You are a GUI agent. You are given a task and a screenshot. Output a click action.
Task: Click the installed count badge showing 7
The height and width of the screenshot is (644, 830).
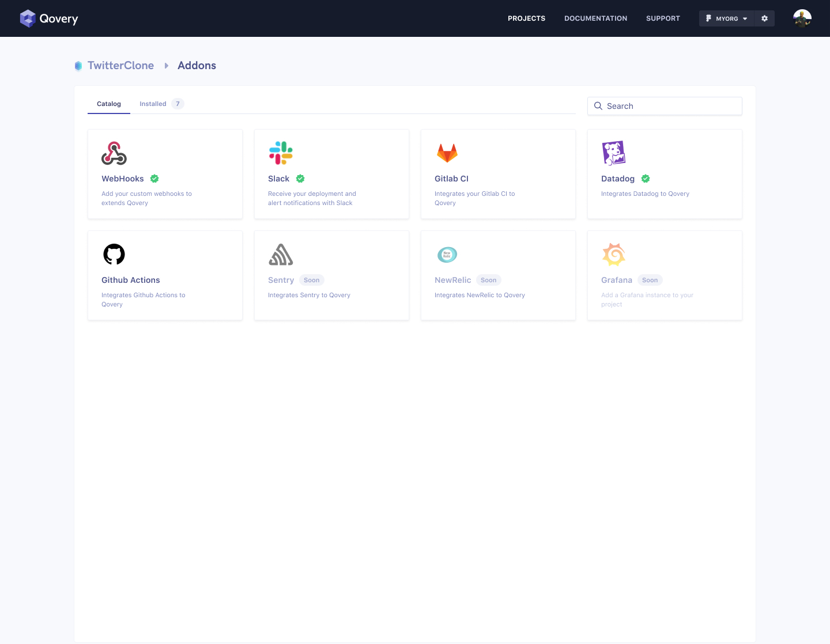click(178, 104)
